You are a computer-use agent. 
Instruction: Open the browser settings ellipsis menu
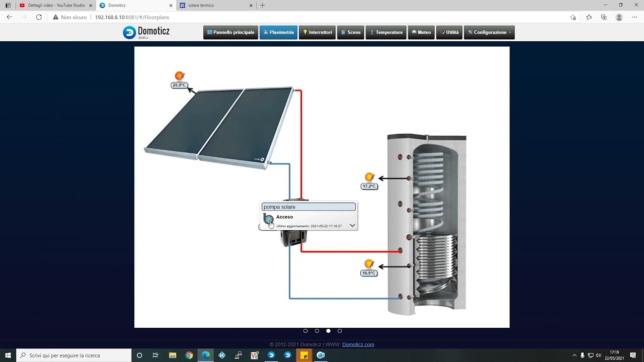tap(634, 17)
